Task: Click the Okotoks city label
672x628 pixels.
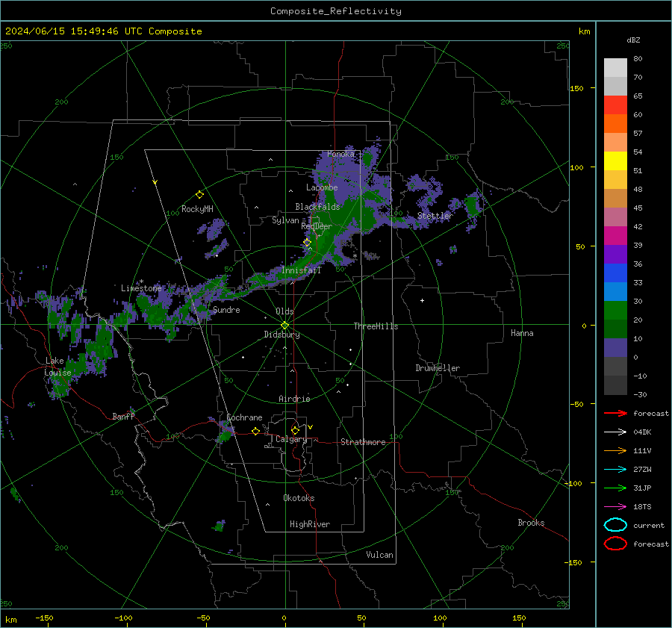Action: coord(299,498)
